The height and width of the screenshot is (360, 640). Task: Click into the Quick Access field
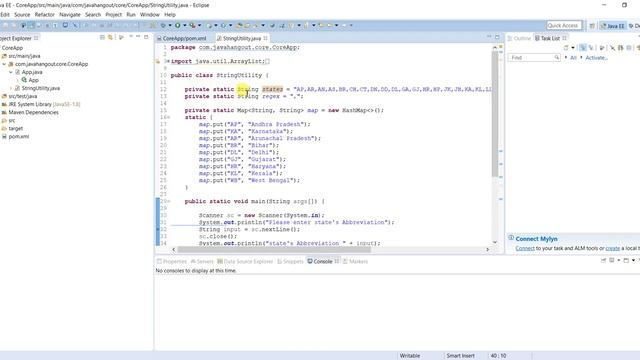coord(564,25)
